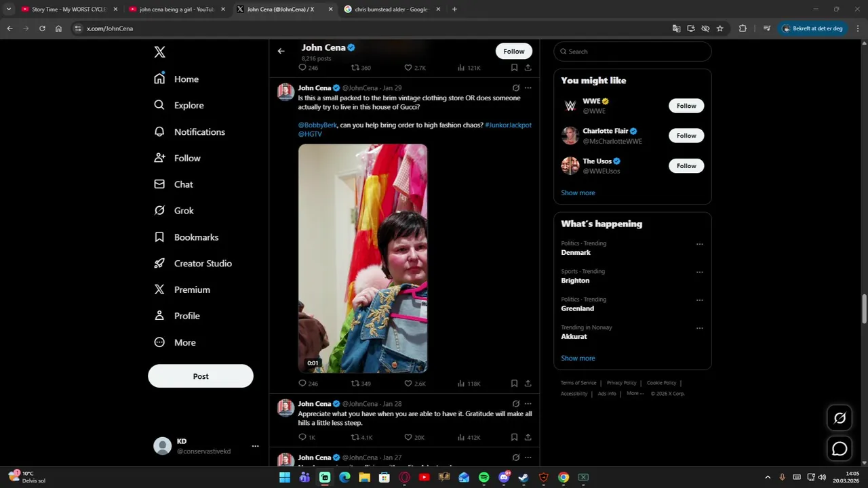Open the @BobbyBerk mention link
The height and width of the screenshot is (488, 868).
click(x=317, y=125)
